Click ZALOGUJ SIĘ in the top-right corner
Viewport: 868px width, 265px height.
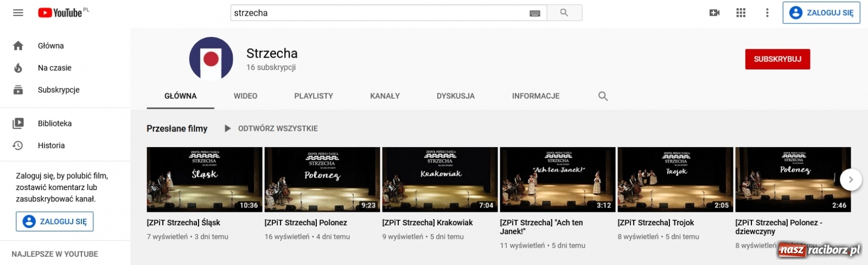coord(821,13)
